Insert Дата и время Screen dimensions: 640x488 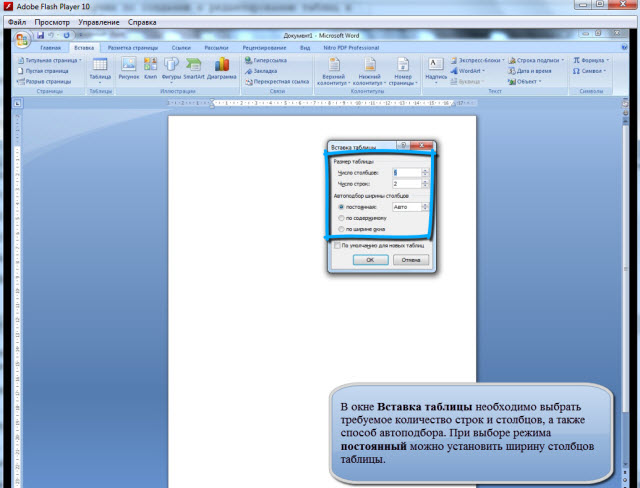529,71
